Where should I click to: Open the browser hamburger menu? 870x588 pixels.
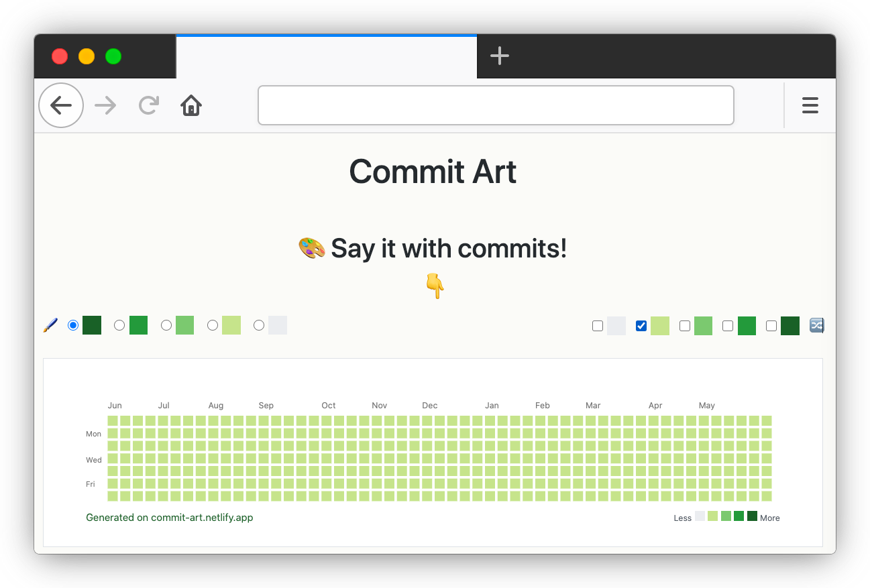click(x=810, y=105)
